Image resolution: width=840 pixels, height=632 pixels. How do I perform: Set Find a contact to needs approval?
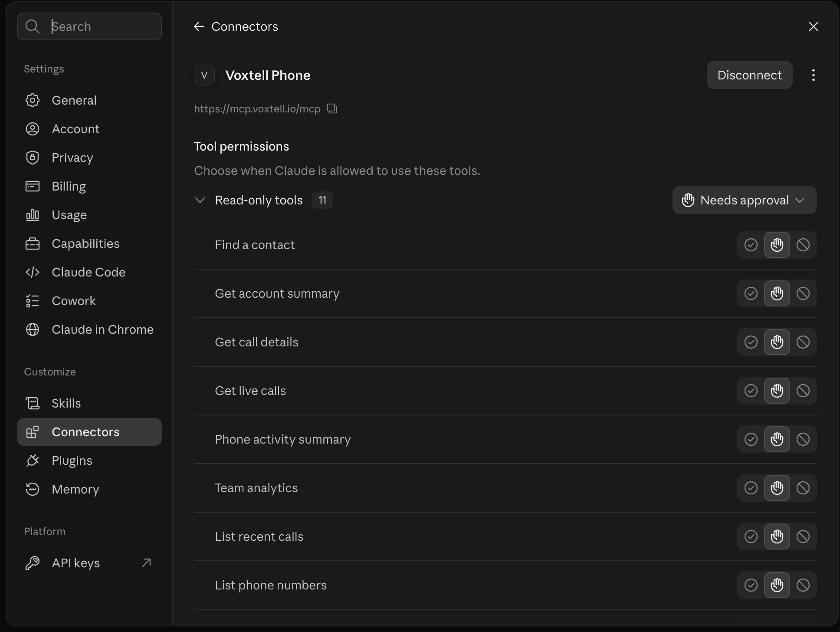(777, 245)
